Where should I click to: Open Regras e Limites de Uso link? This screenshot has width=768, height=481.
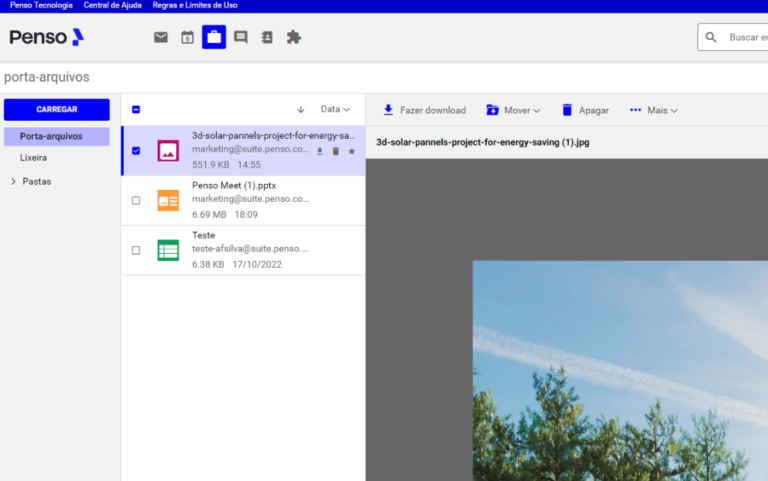195,5
